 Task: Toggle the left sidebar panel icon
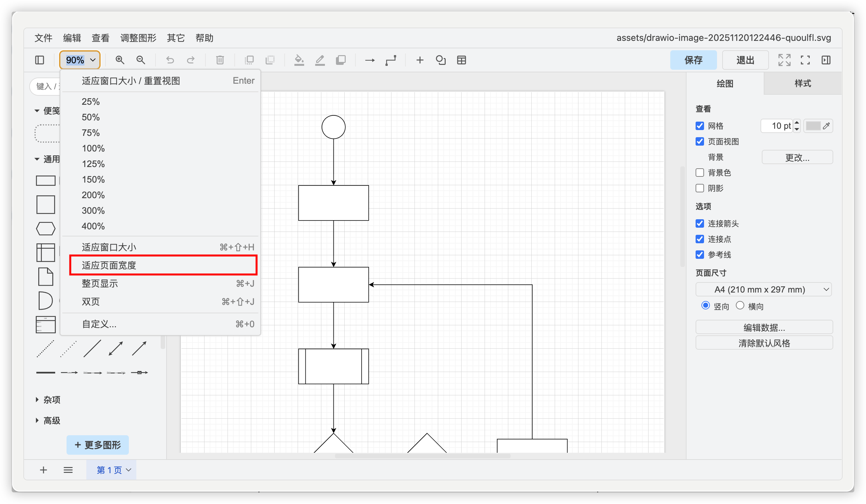tap(40, 60)
